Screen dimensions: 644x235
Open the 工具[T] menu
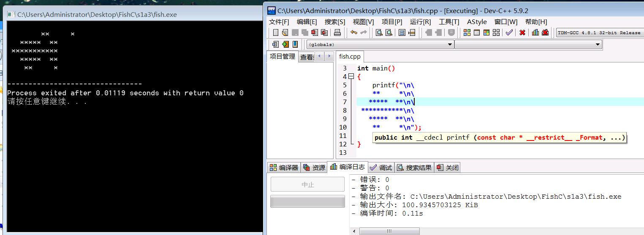(x=449, y=22)
